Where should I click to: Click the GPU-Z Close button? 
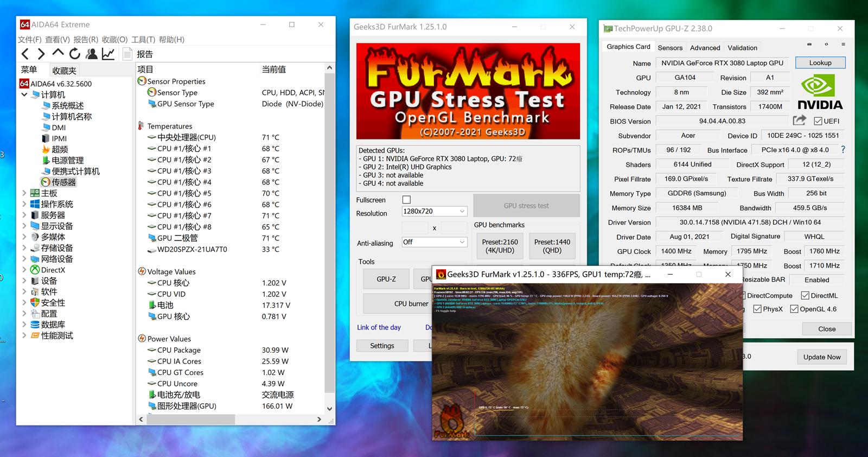827,328
